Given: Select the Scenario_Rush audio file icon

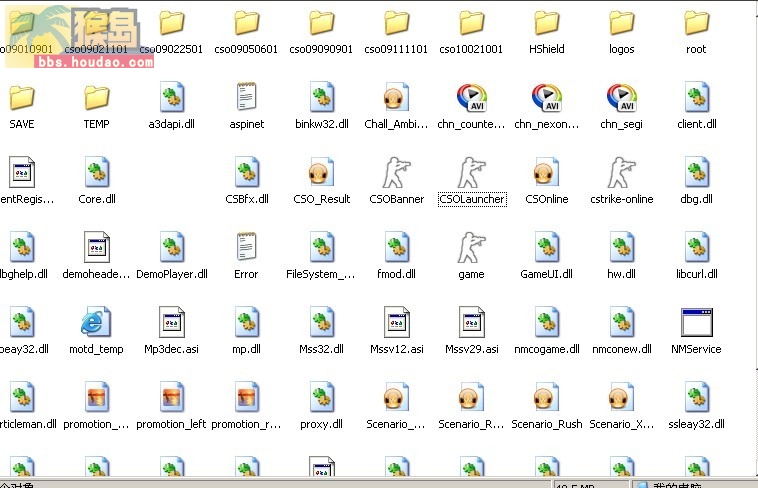Looking at the screenshot, I should click(546, 398).
